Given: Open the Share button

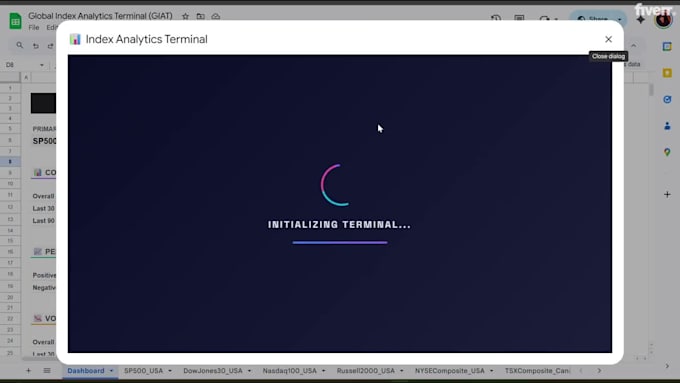Looking at the screenshot, I should click(x=593, y=20).
